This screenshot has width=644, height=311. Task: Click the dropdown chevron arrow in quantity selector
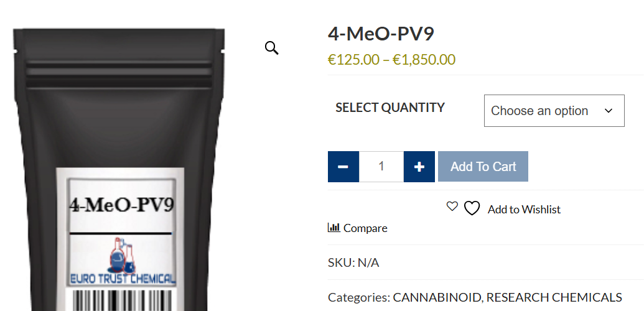click(609, 111)
